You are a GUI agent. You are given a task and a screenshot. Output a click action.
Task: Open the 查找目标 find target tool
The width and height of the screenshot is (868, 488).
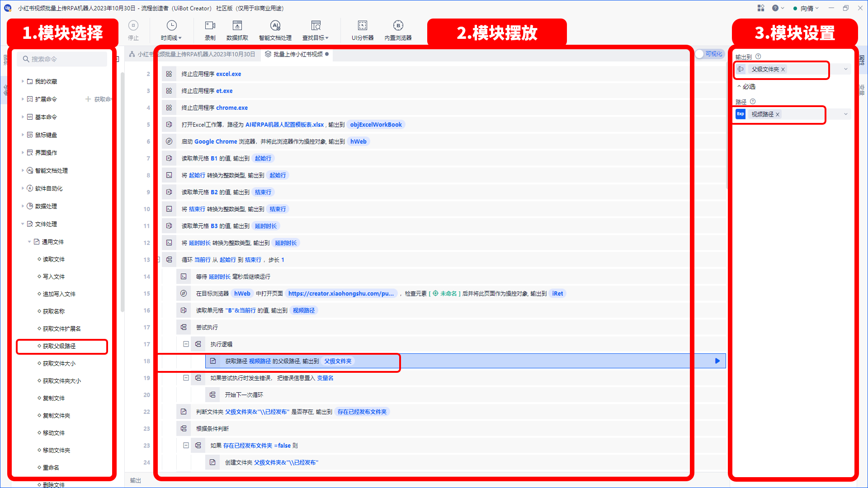point(316,30)
